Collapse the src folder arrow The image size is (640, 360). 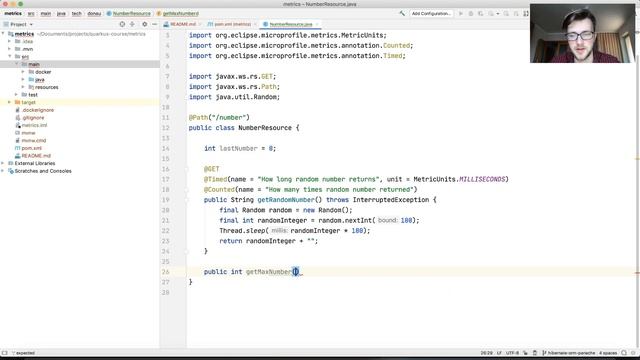click(10, 56)
